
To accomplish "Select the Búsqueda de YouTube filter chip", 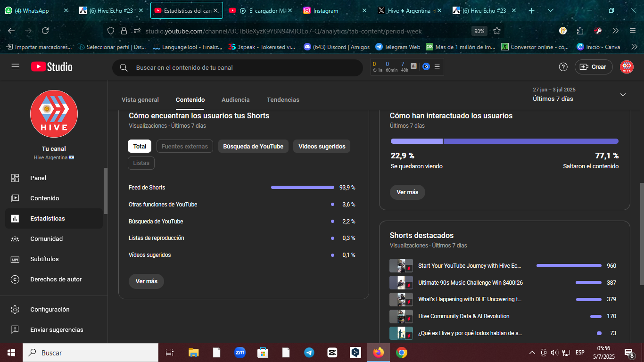I will [253, 146].
